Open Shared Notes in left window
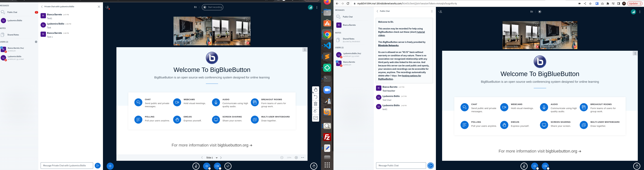This screenshot has height=170, width=644. [x=19, y=35]
